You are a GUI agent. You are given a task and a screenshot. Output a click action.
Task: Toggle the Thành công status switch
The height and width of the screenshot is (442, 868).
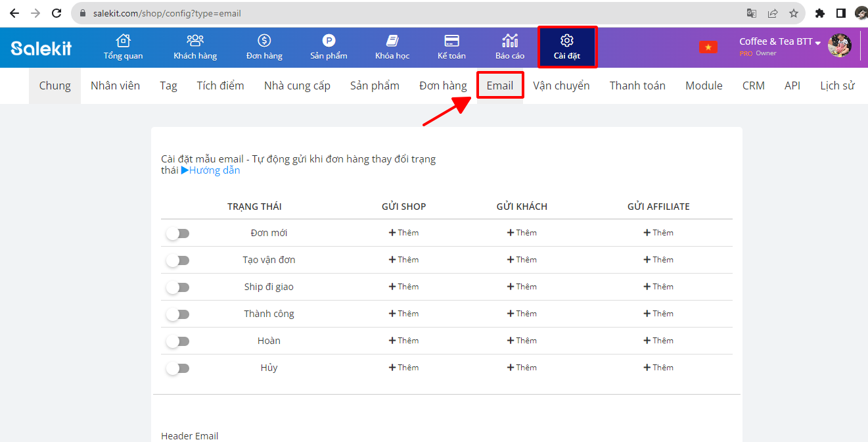(177, 314)
